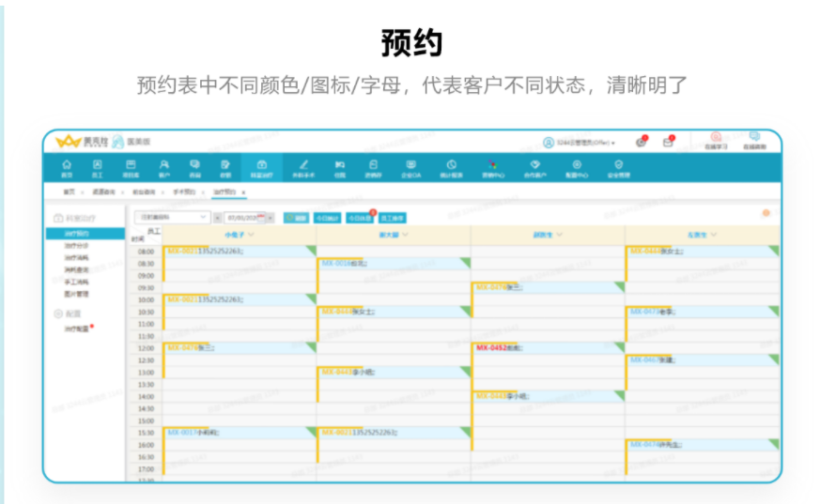Switch to the 首页 breadcrumb tab
Viewport: 820px width, 504px height.
(x=69, y=192)
